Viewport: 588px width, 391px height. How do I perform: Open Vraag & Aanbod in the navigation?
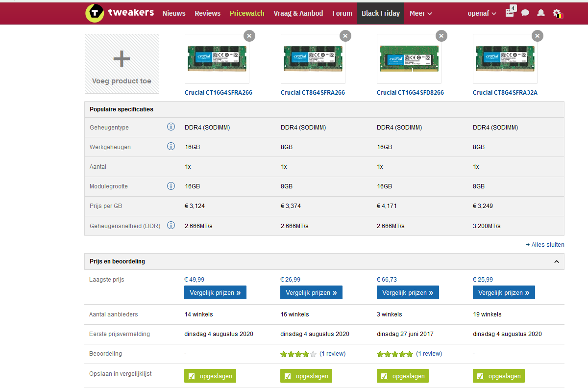click(x=298, y=13)
